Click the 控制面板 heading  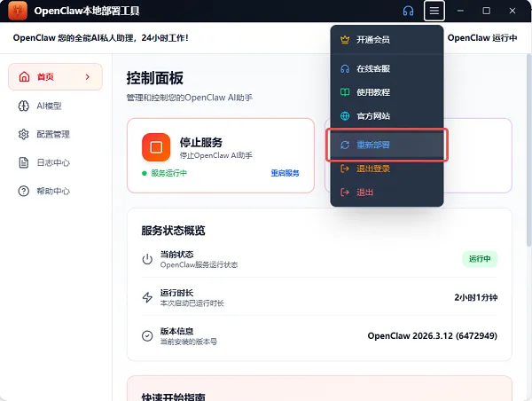[154, 78]
